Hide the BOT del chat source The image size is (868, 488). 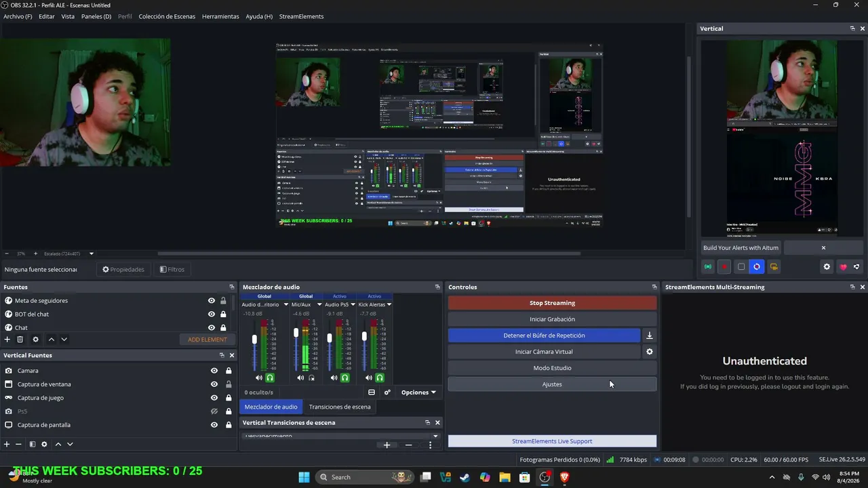pos(212,314)
